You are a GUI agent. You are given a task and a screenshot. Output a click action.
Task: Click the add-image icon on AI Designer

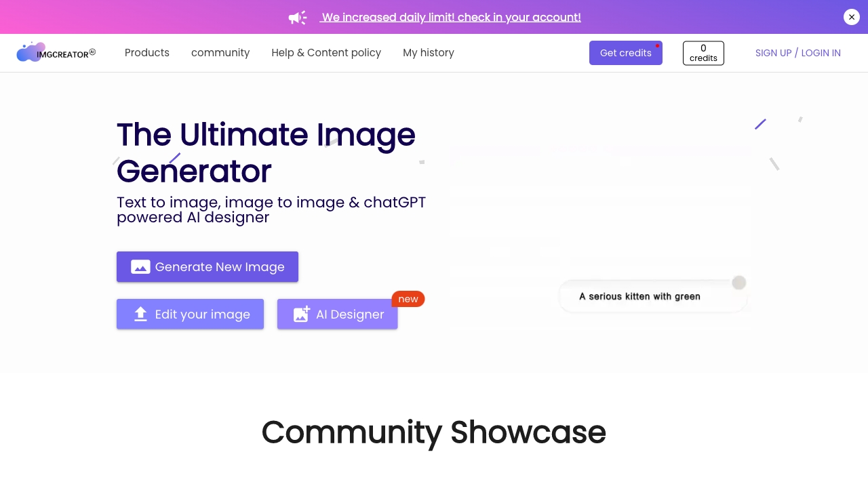[301, 314]
